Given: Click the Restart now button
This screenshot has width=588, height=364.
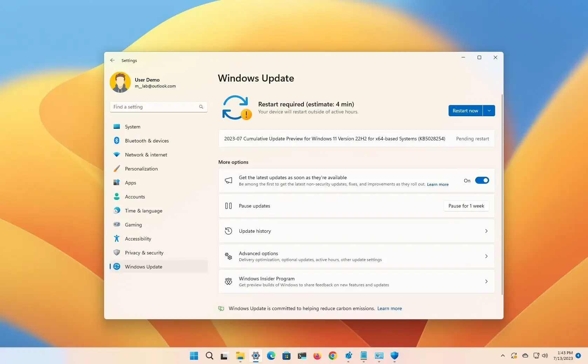Looking at the screenshot, I should point(465,111).
